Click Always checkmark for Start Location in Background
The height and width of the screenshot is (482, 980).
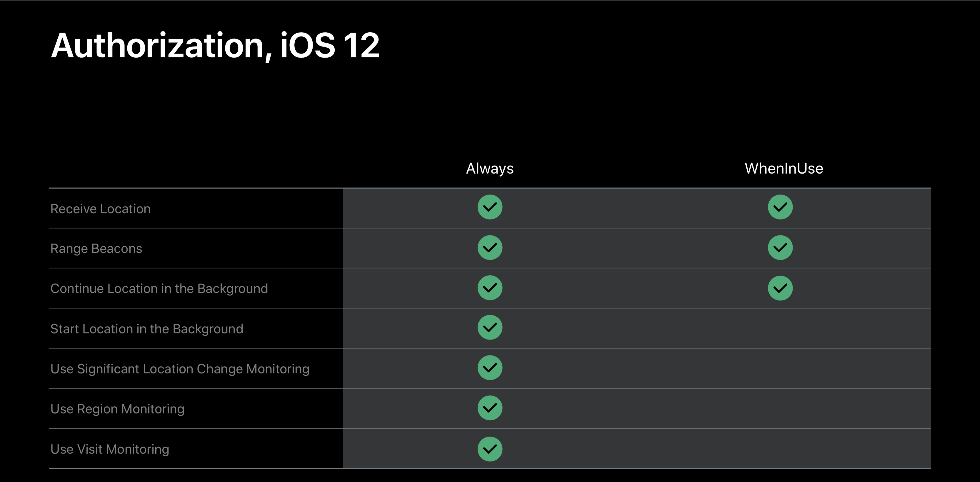coord(490,328)
